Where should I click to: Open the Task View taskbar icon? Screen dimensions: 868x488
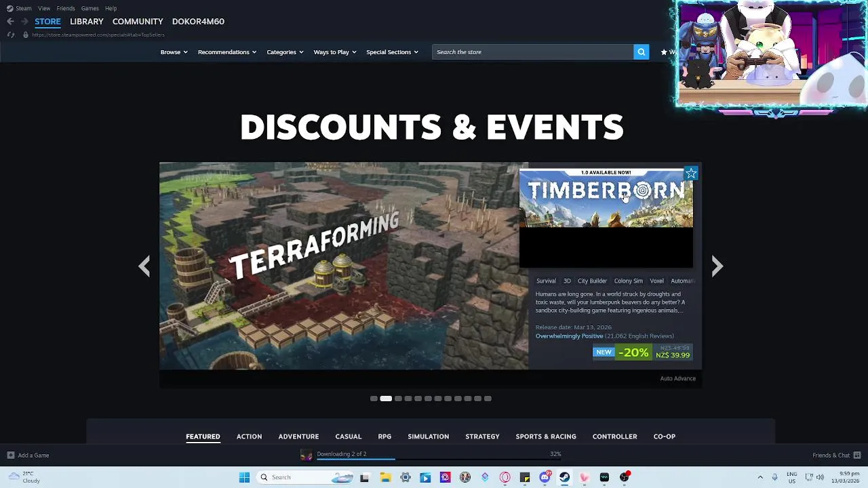point(364,477)
